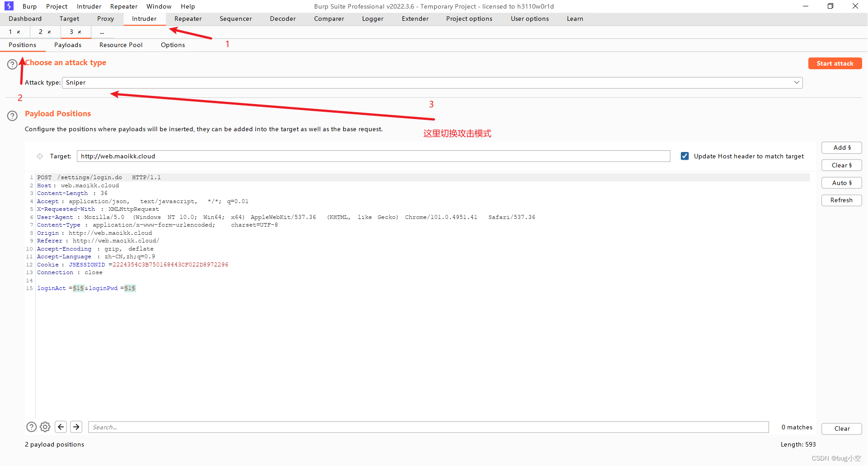Close Intruder tab 2
Viewport: 868px width, 466px height.
click(49, 32)
